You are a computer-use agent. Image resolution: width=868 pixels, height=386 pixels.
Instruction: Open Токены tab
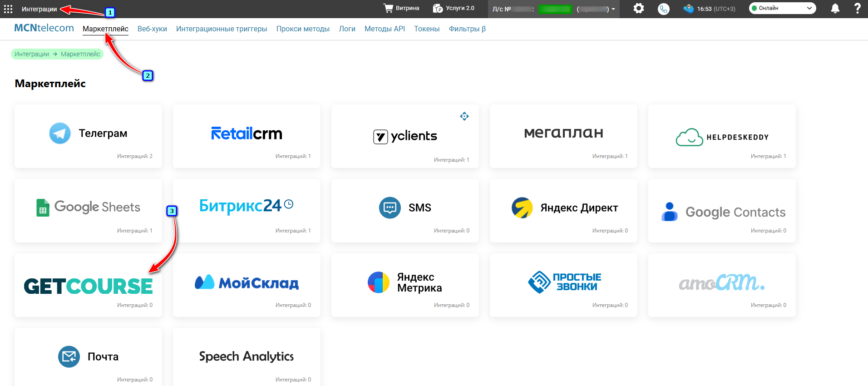427,29
